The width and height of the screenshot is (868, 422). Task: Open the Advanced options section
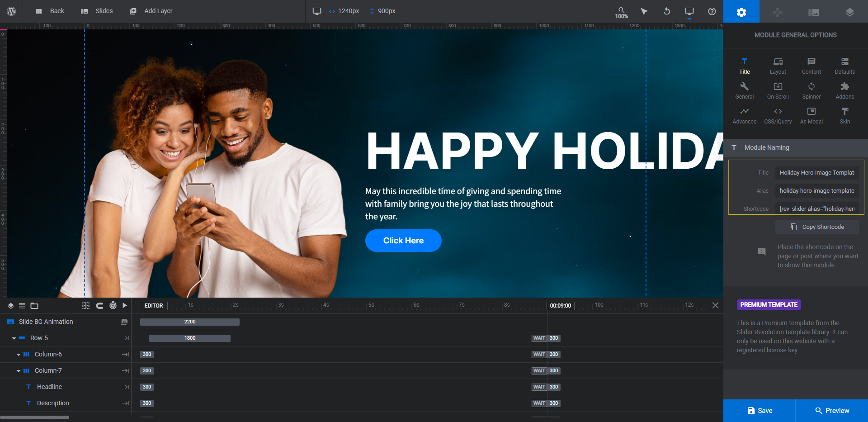pos(745,116)
